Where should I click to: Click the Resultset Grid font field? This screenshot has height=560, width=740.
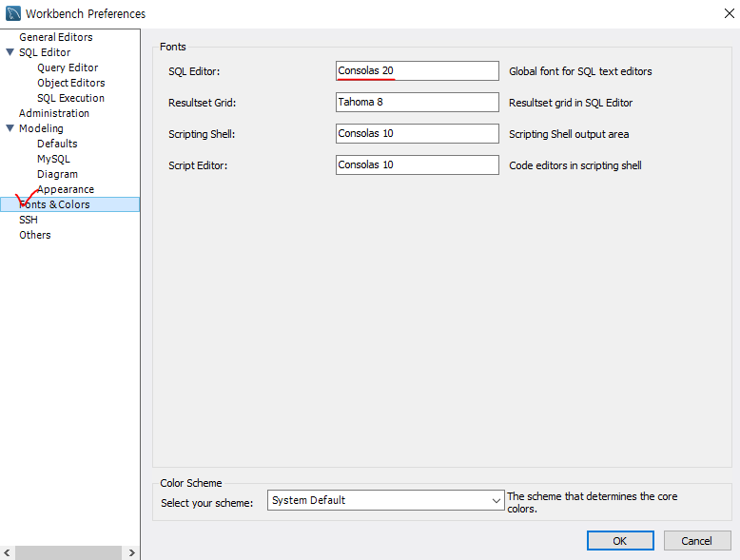tap(418, 102)
